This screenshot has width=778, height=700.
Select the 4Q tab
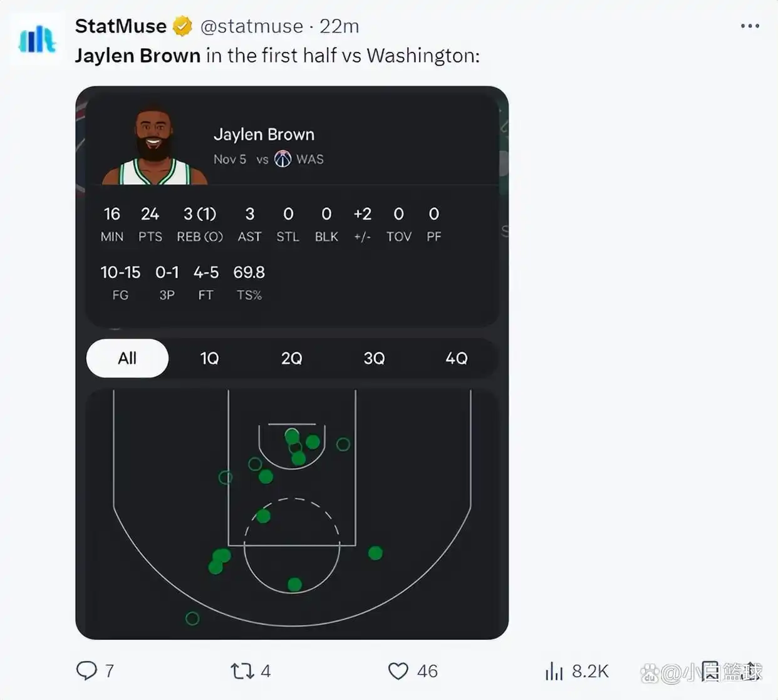click(456, 358)
